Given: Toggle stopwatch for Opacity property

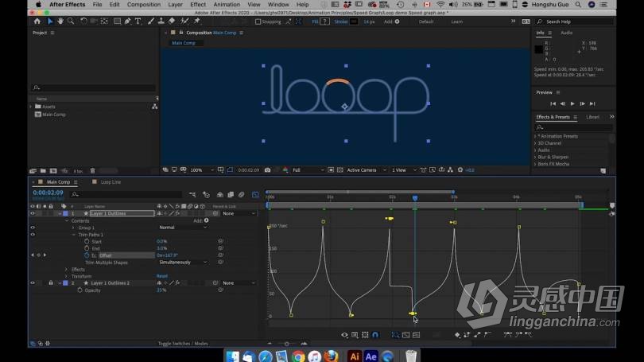Looking at the screenshot, I should point(80,290).
